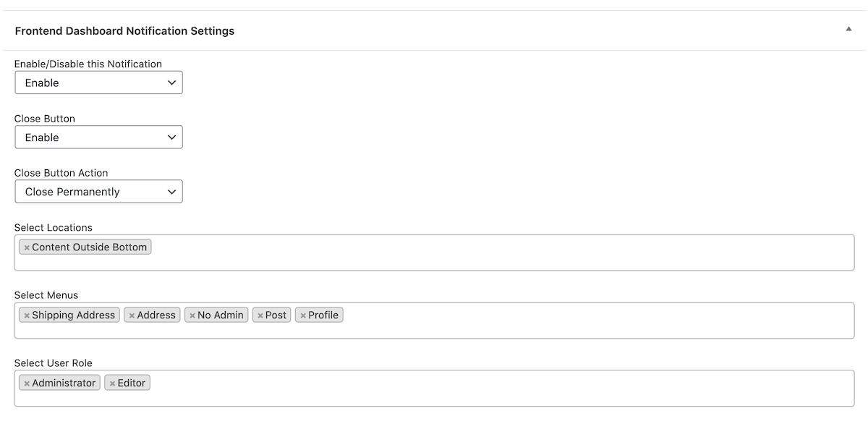Image resolution: width=868 pixels, height=424 pixels.
Task: Open the Close Button dropdown
Action: [x=98, y=137]
